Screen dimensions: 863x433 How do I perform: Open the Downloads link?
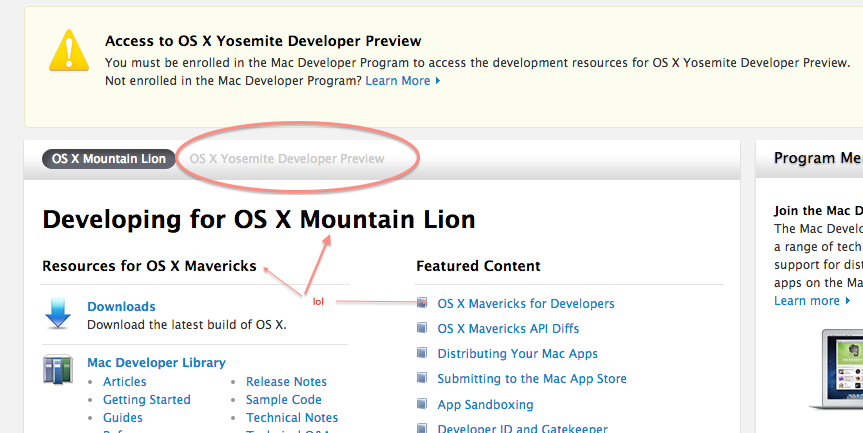[x=121, y=307]
